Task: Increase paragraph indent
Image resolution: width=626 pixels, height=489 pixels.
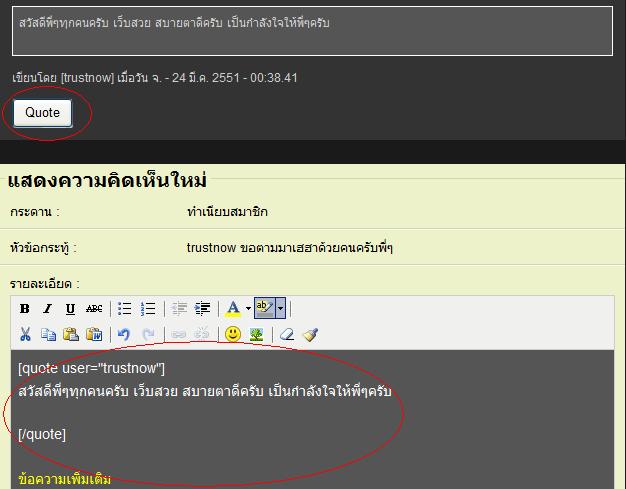Action: [x=202, y=309]
